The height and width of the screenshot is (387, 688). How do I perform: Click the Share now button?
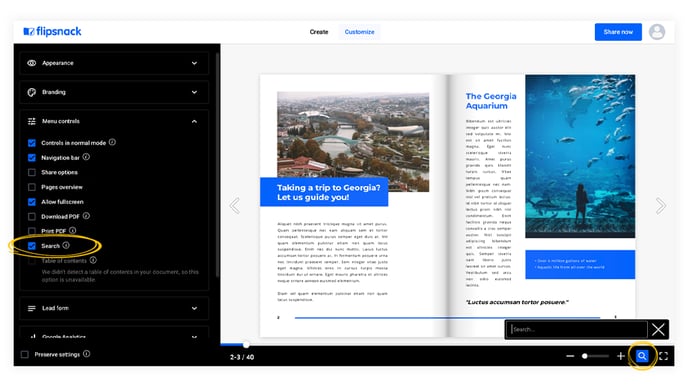coord(618,32)
